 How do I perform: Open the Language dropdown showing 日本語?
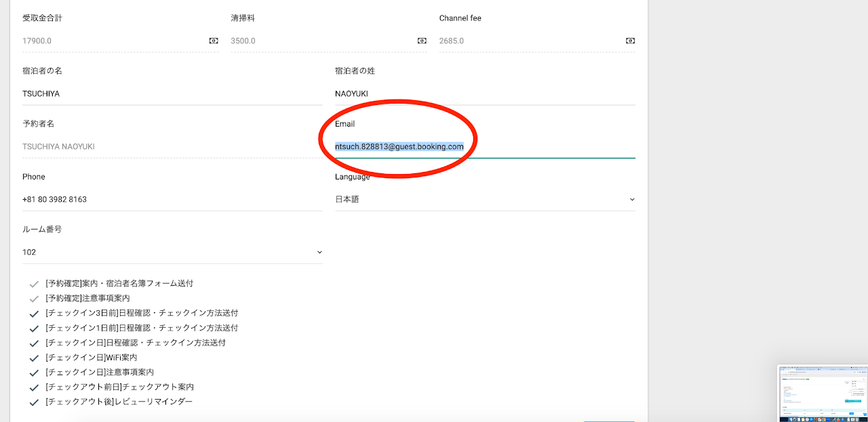(x=484, y=200)
